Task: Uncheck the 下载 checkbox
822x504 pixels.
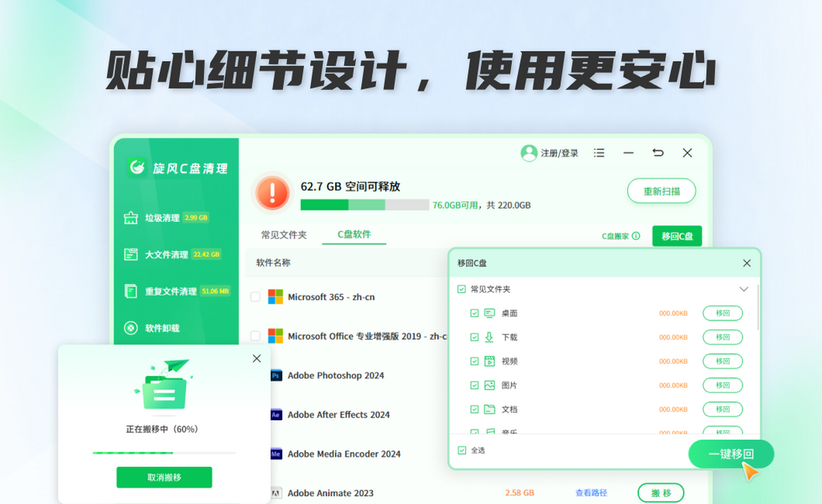Action: click(x=475, y=337)
